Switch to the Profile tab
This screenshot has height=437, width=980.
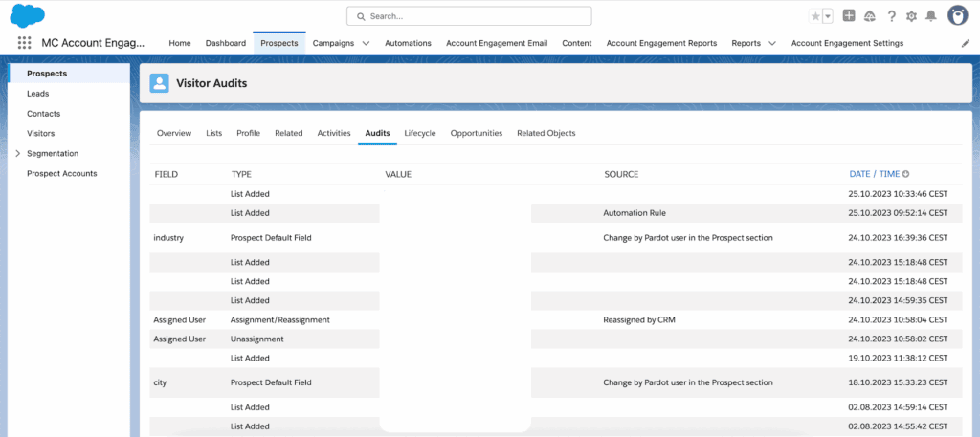(x=248, y=133)
